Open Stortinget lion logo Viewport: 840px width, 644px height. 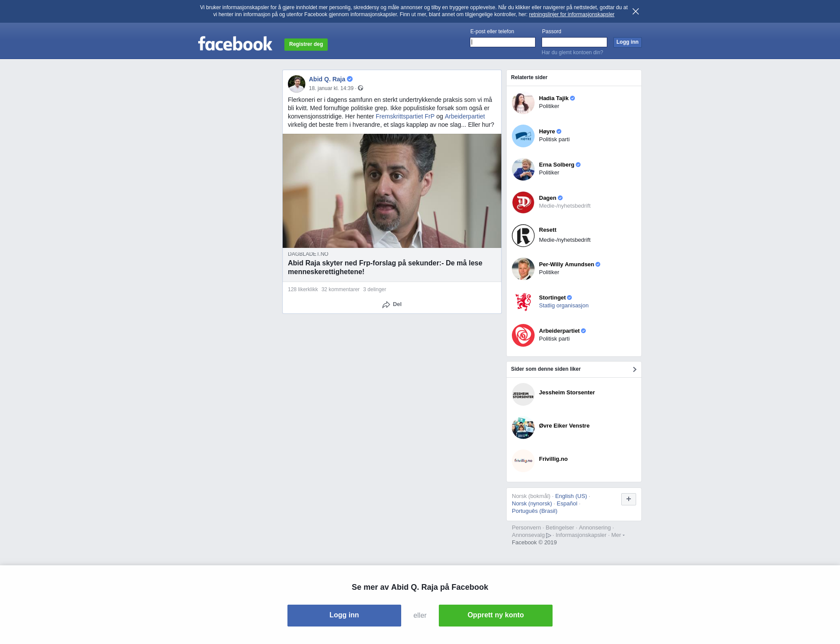pos(523,302)
